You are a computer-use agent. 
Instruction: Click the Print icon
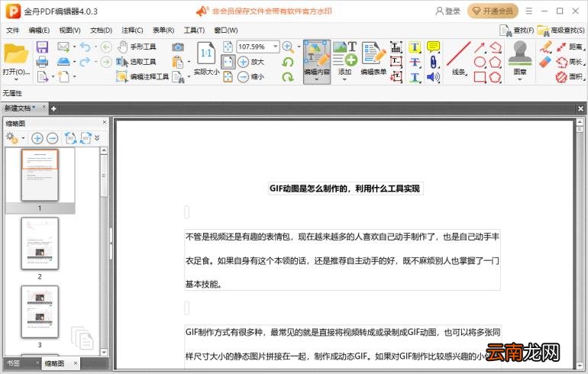point(42,62)
